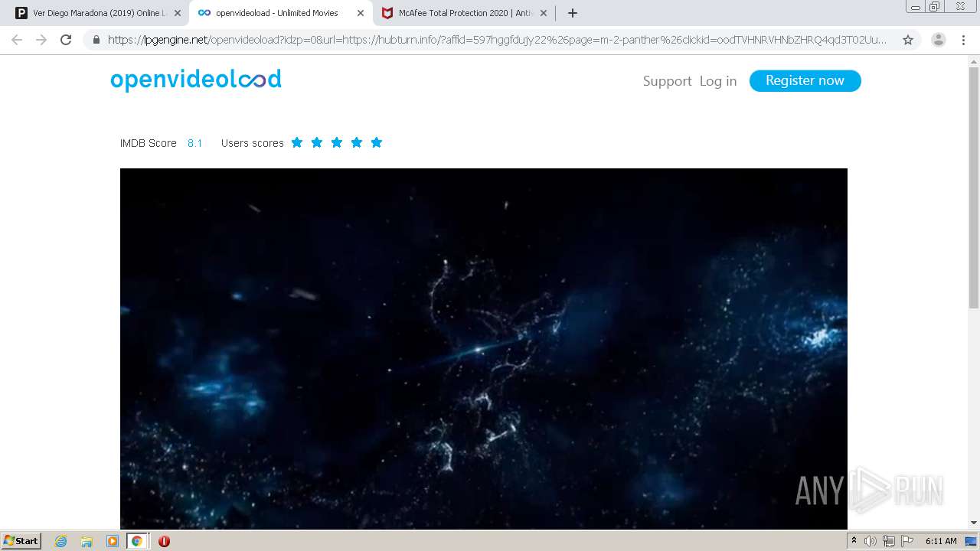Open the Support link
Image resolution: width=980 pixels, height=551 pixels.
(667, 81)
